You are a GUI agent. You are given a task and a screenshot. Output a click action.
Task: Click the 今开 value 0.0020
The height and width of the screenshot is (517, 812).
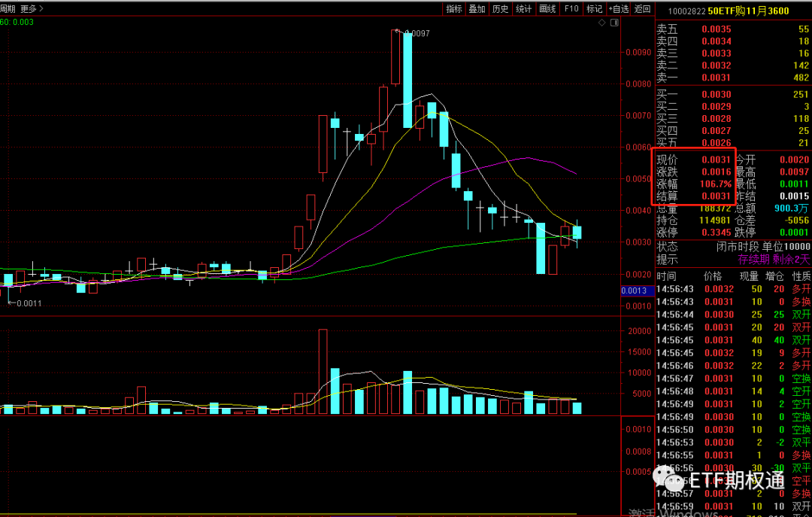pos(794,160)
